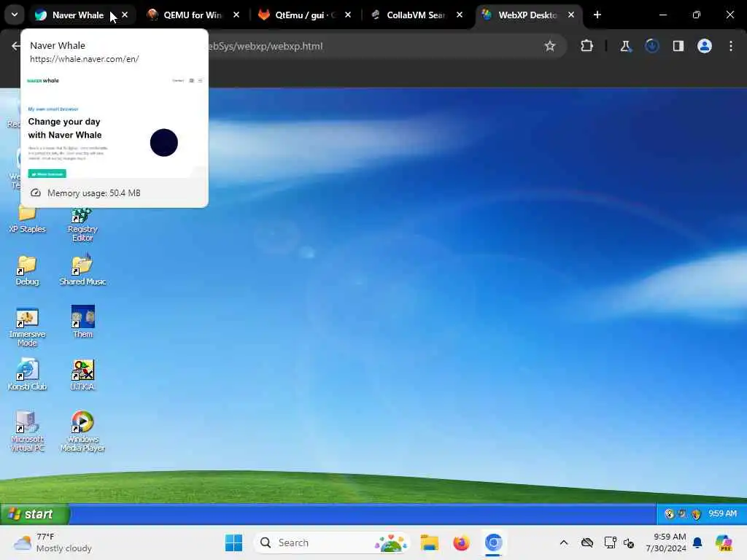The width and height of the screenshot is (747, 560).
Task: Open the Debug folder shortcut
Action: [27, 271]
